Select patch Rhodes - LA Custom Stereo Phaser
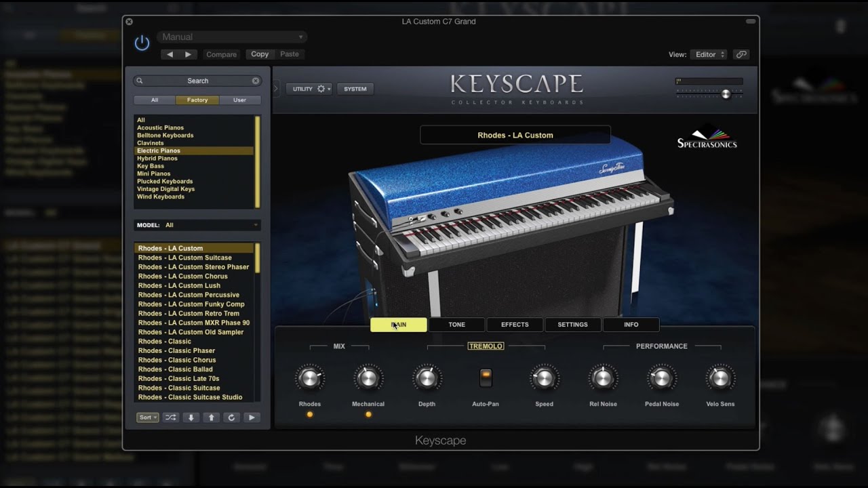 (x=194, y=267)
